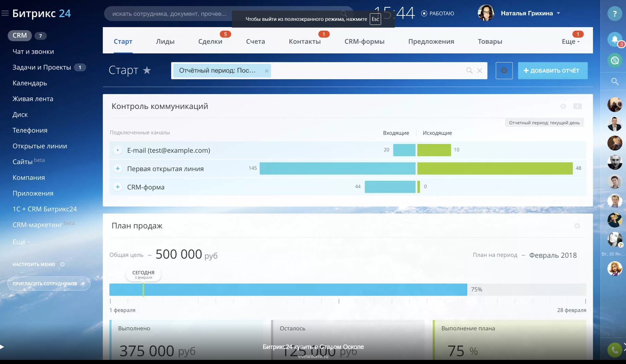Toggle the Работаю work status
This screenshot has width=626, height=364.
point(438,13)
